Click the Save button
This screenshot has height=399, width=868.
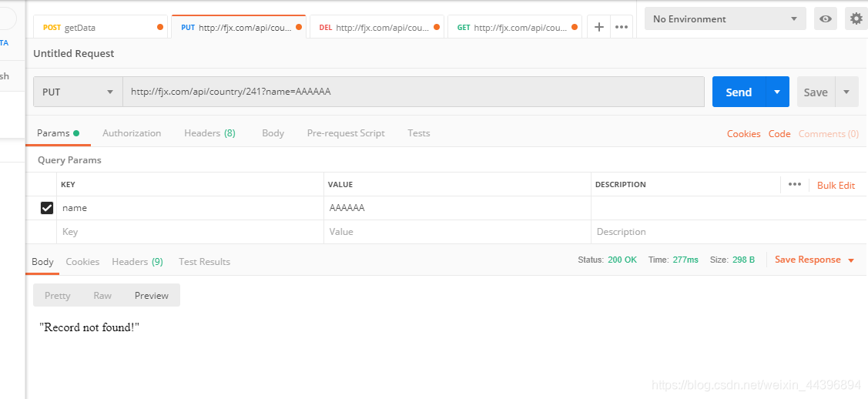(x=816, y=92)
